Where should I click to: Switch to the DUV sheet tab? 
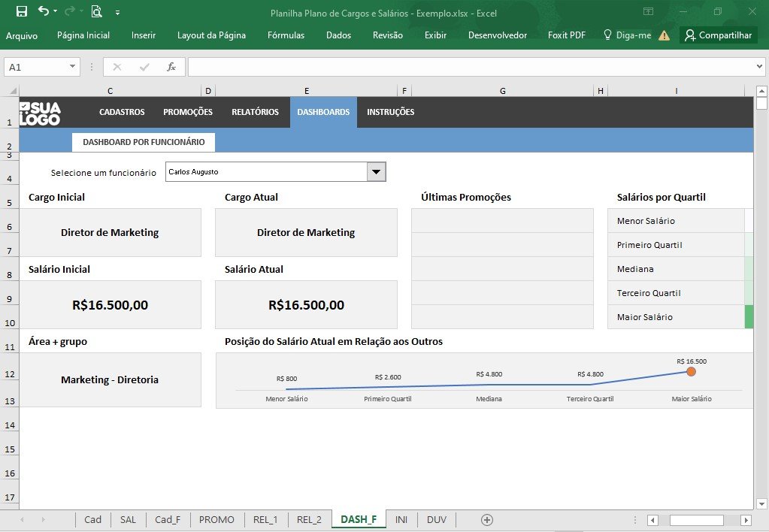click(x=437, y=520)
